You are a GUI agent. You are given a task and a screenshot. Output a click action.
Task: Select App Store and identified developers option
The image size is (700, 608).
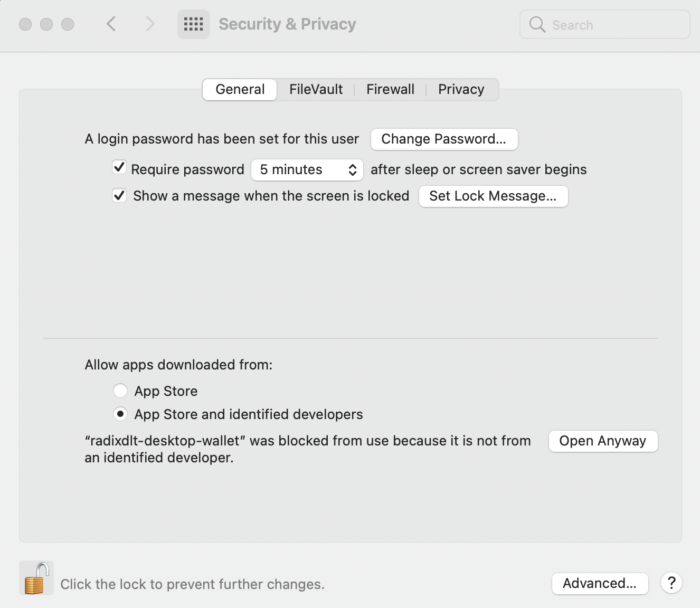tap(120, 414)
